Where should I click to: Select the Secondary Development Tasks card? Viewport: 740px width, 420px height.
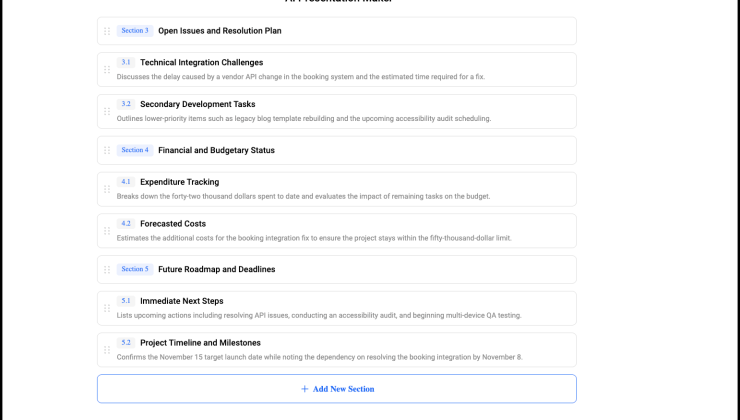click(337, 111)
